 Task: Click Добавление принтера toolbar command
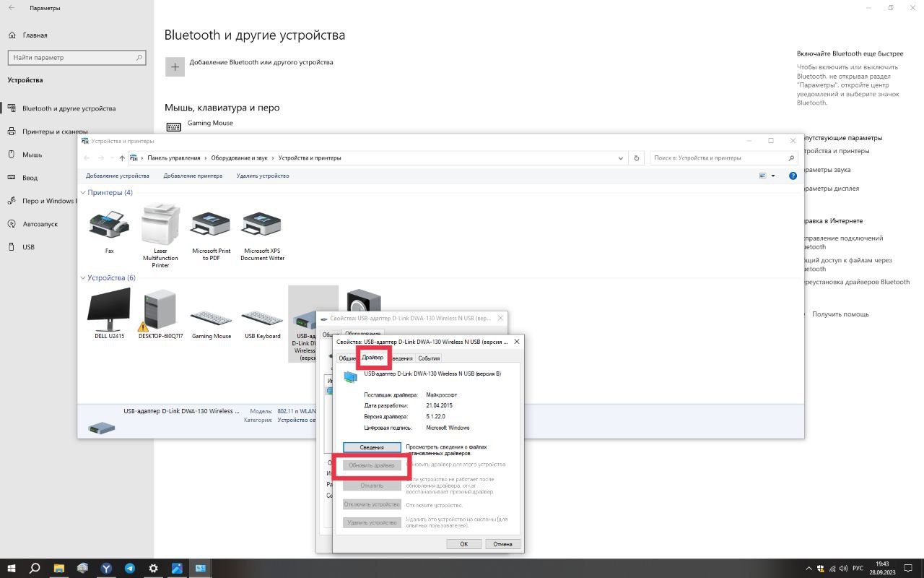(x=193, y=176)
